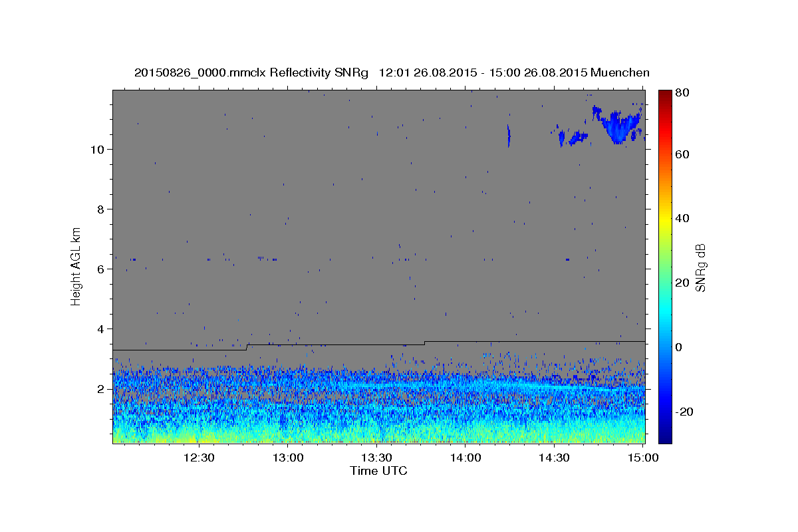Click the 14:00 time tick label
798x532 pixels.
465,458
